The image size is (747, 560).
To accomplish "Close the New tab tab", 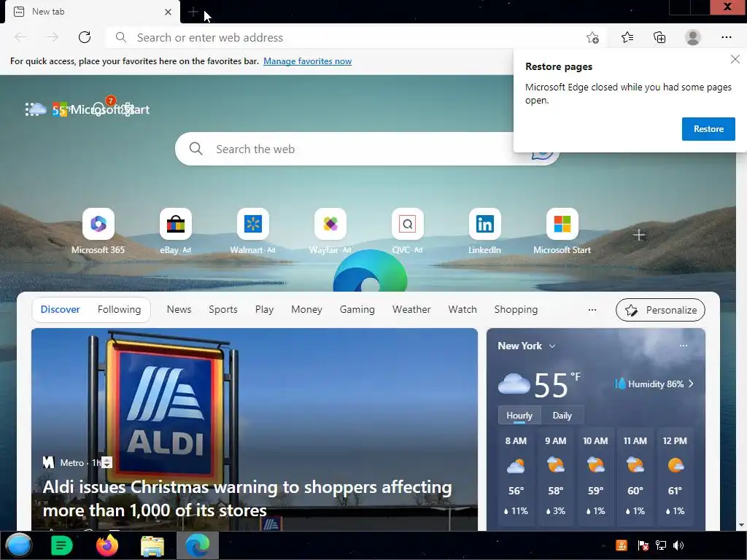I will click(x=168, y=12).
